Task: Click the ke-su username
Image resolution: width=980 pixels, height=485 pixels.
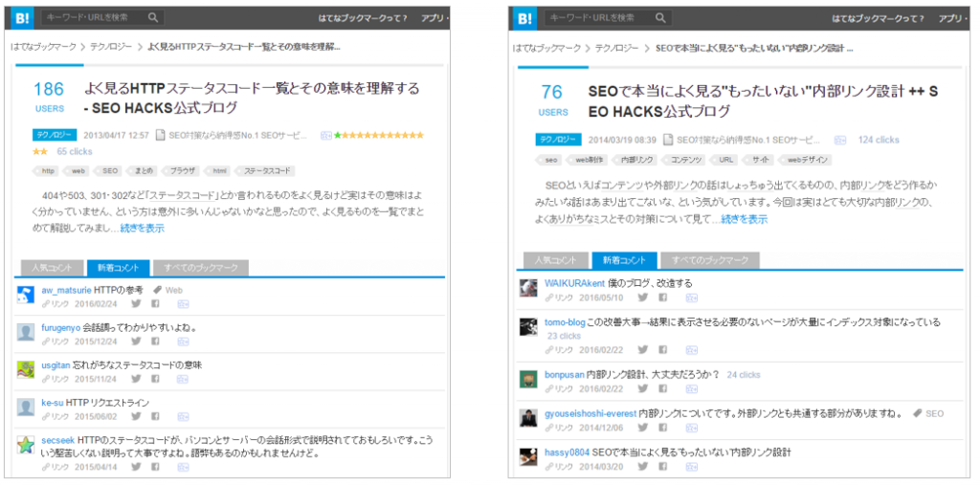Action: (x=53, y=403)
